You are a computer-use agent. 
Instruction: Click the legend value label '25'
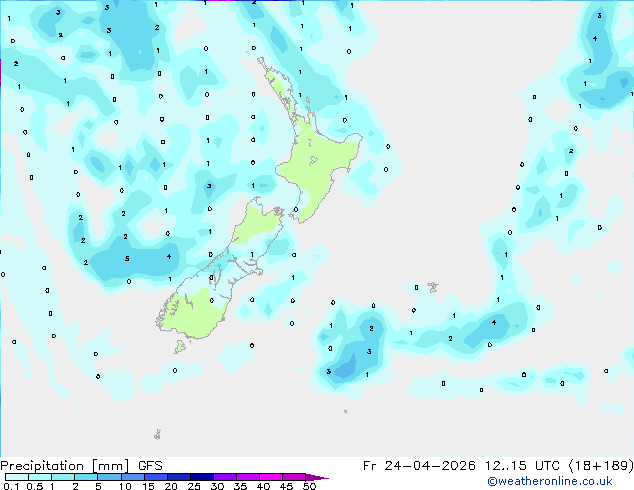(x=194, y=486)
